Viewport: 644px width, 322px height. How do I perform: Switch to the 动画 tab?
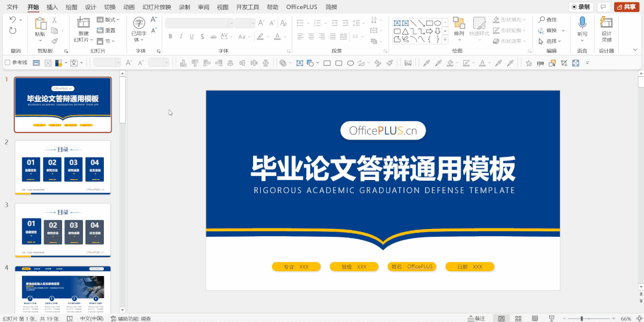coord(129,7)
